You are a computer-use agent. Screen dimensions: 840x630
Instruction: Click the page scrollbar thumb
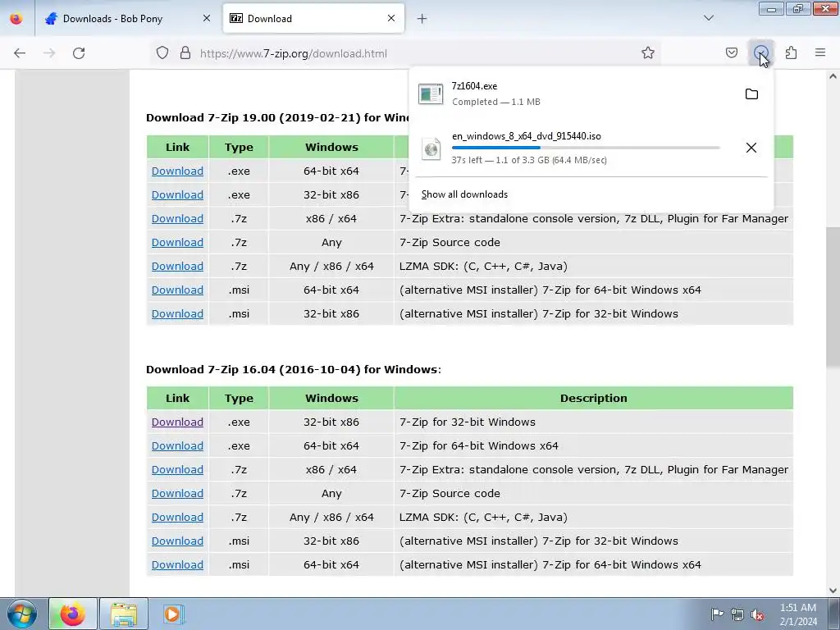pyautogui.click(x=833, y=297)
